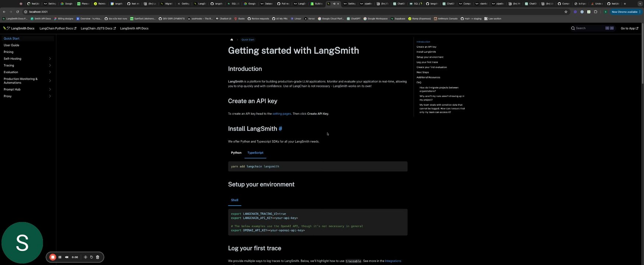The height and width of the screenshot is (265, 644).
Task: Open the Smith API Docs bookmark
Action: (x=41, y=18)
